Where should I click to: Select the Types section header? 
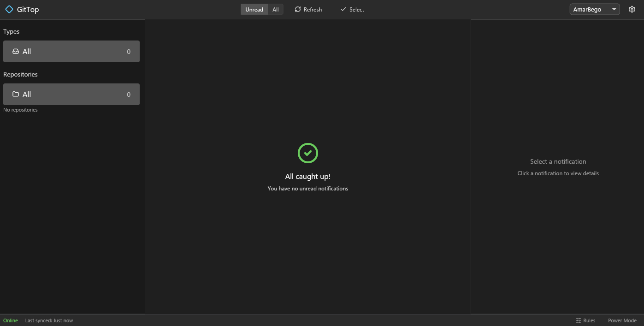11,31
